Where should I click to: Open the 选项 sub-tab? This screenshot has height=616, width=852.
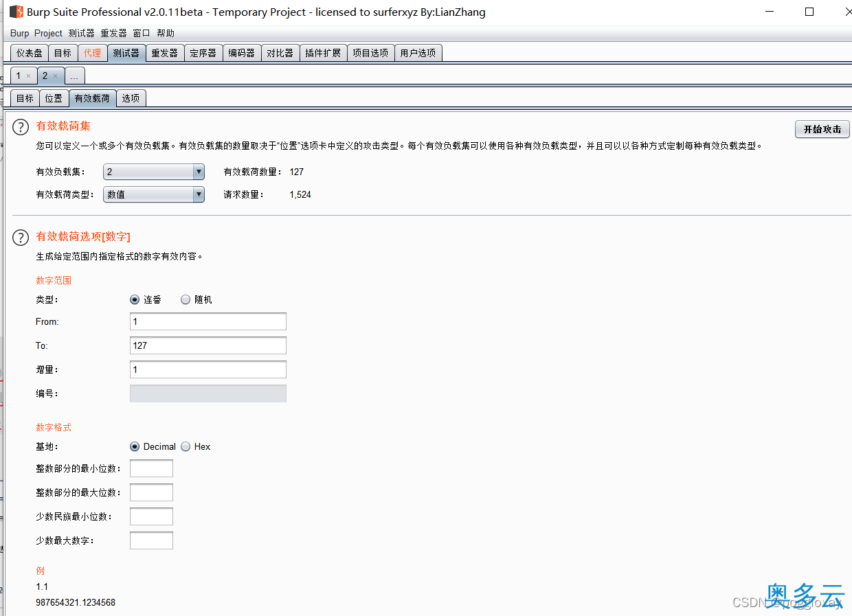[x=131, y=98]
